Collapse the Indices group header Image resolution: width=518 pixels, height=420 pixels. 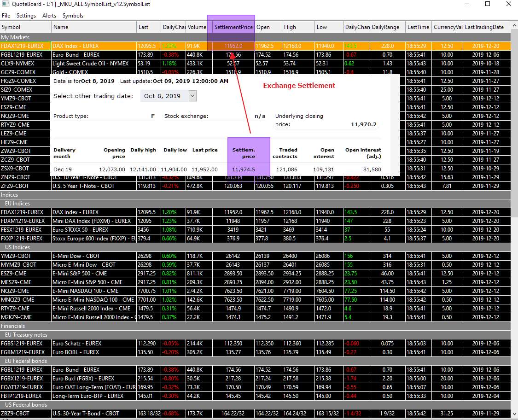point(256,195)
